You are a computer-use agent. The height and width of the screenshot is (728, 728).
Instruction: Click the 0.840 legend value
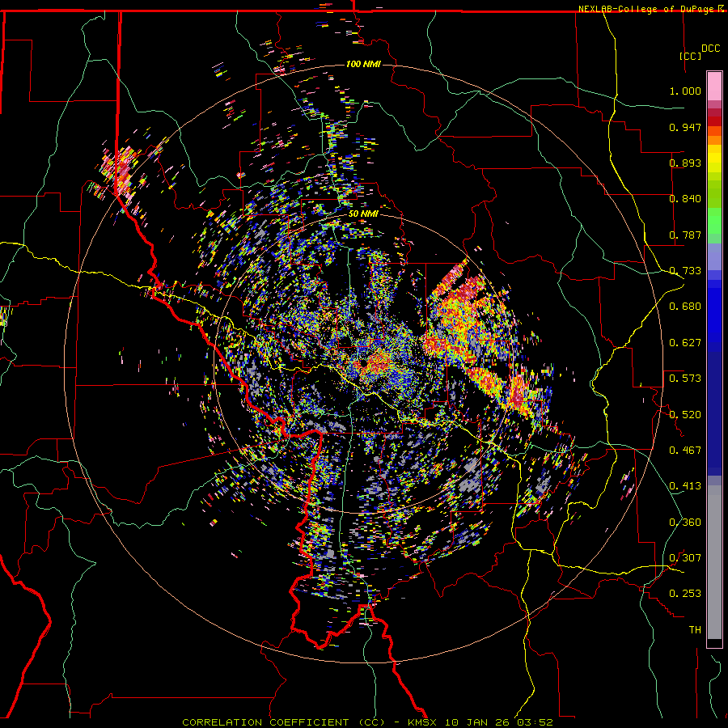pyautogui.click(x=685, y=199)
